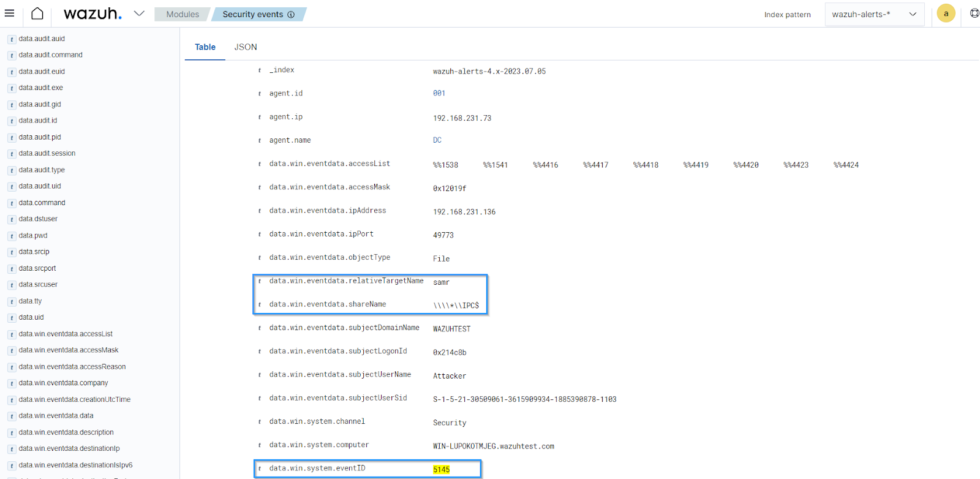Select data.srcport field in sidebar
The height and width of the screenshot is (479, 980).
point(37,268)
